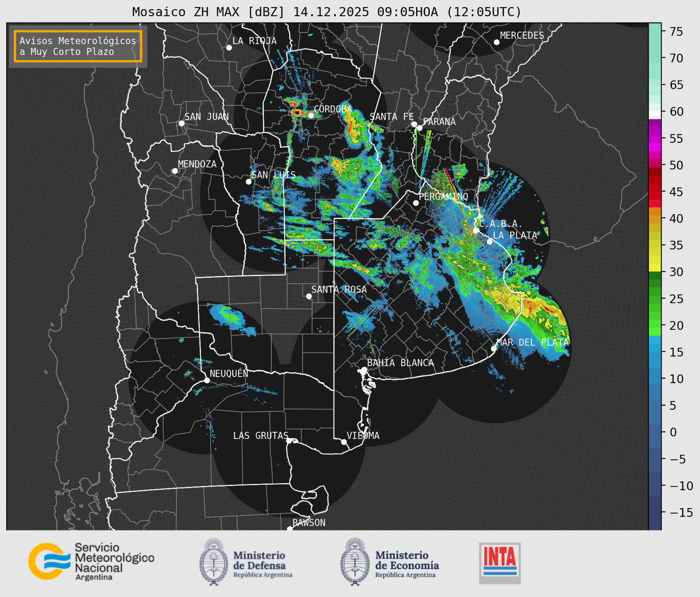Click the Santa Fe city marker dot
The image size is (700, 597).
(x=414, y=124)
